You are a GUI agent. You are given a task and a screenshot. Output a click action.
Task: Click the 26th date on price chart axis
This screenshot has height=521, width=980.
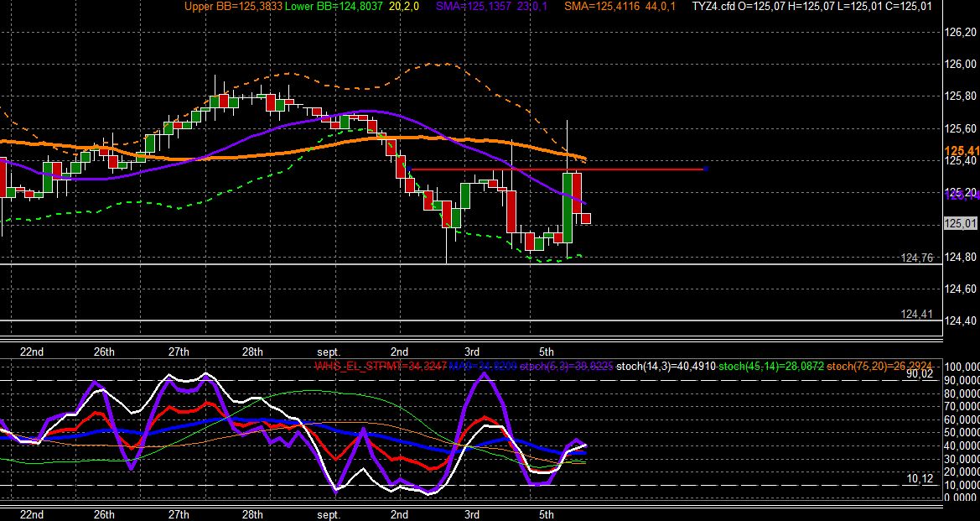[x=104, y=352]
